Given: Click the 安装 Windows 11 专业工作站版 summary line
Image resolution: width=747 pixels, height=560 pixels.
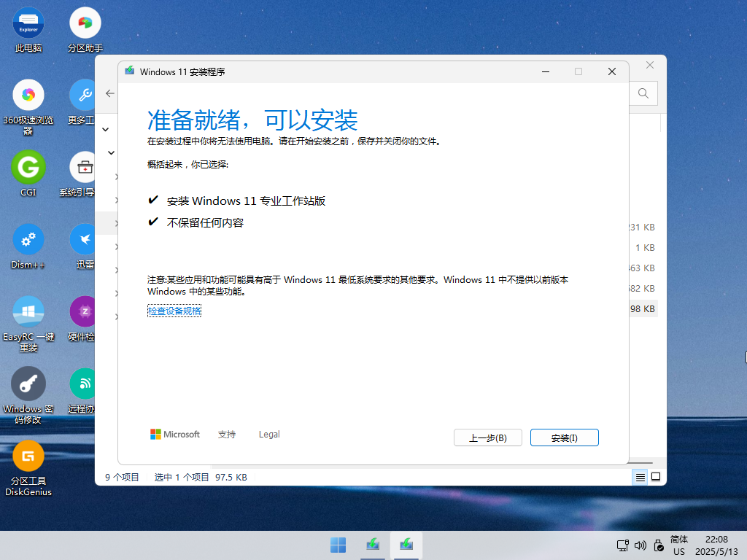Looking at the screenshot, I should click(246, 201).
